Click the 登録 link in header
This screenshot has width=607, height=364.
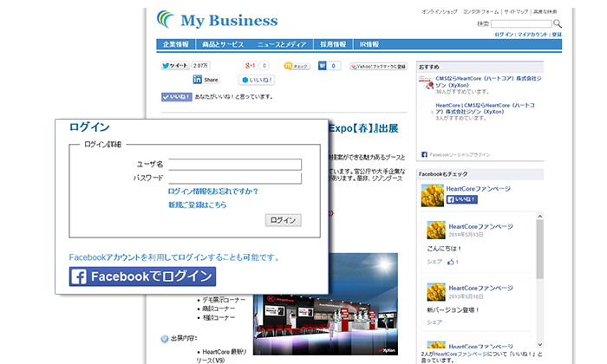click(557, 35)
